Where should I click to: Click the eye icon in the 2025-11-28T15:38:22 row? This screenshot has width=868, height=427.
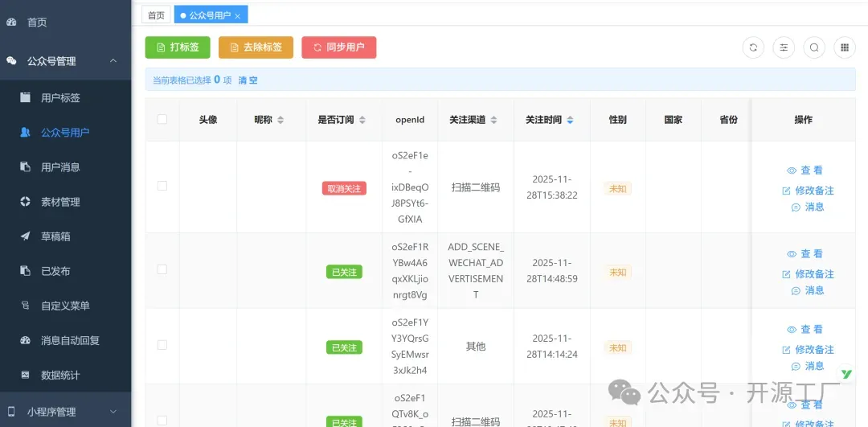(792, 170)
